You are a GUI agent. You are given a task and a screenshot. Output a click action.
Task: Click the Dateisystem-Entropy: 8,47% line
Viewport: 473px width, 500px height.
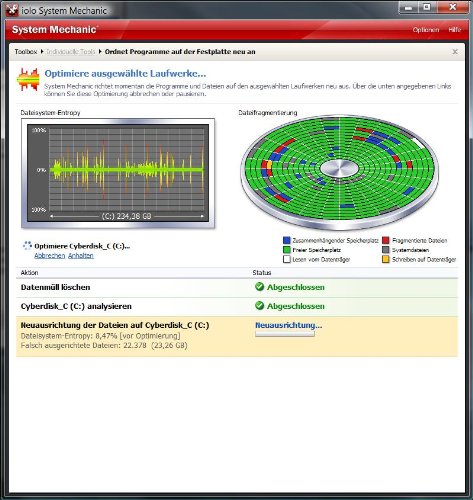coord(100,336)
